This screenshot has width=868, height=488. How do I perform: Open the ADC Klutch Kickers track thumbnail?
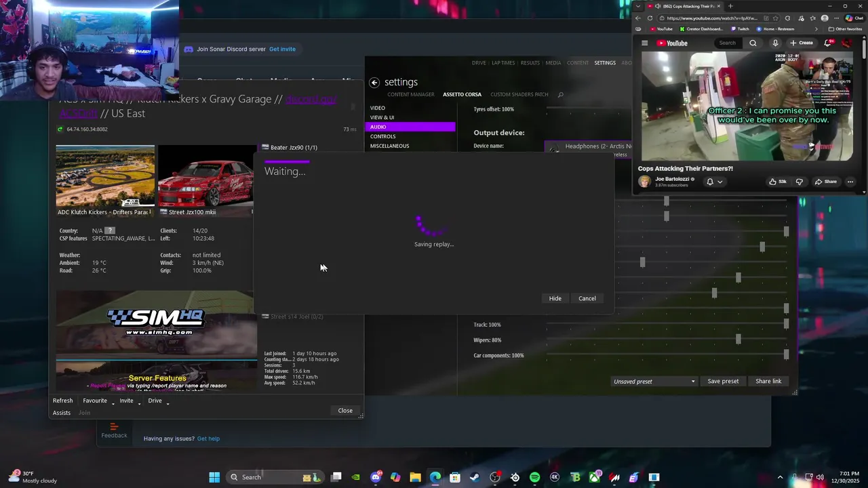point(105,180)
